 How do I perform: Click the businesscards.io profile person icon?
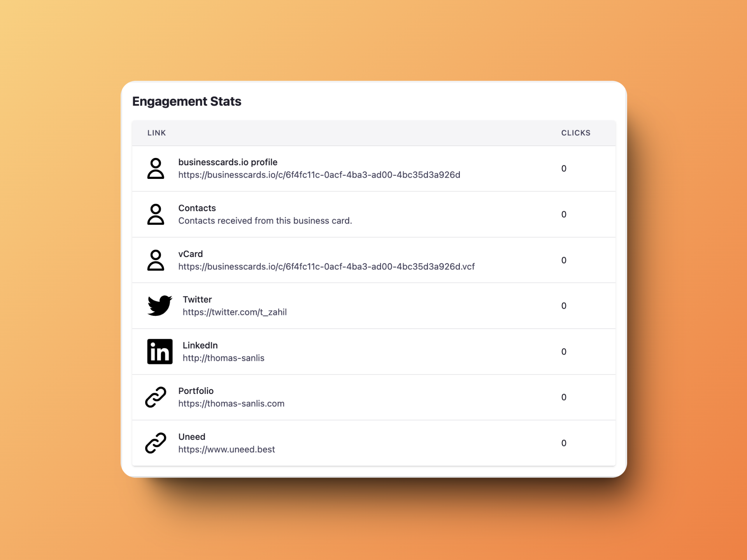point(156,170)
